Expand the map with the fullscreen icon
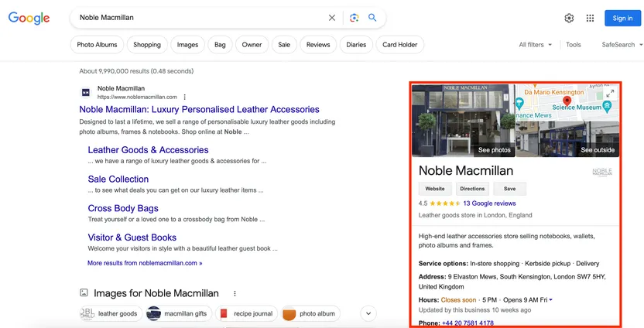 point(610,93)
